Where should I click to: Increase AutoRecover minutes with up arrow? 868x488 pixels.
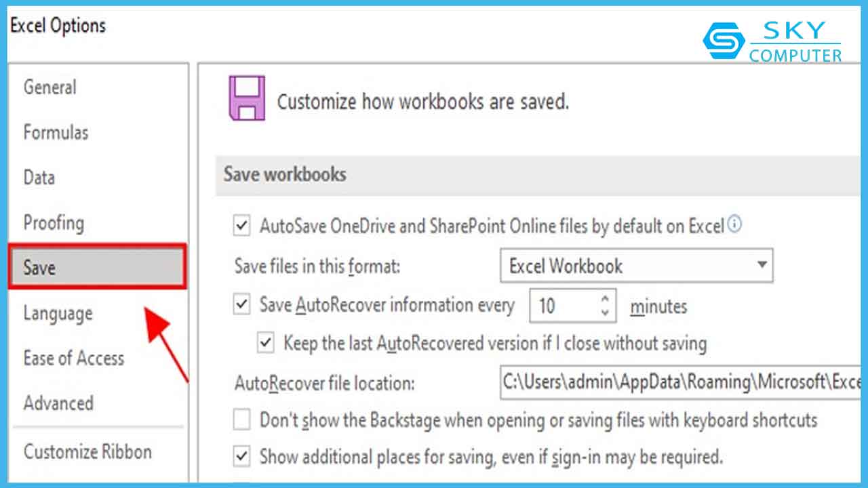(x=605, y=298)
